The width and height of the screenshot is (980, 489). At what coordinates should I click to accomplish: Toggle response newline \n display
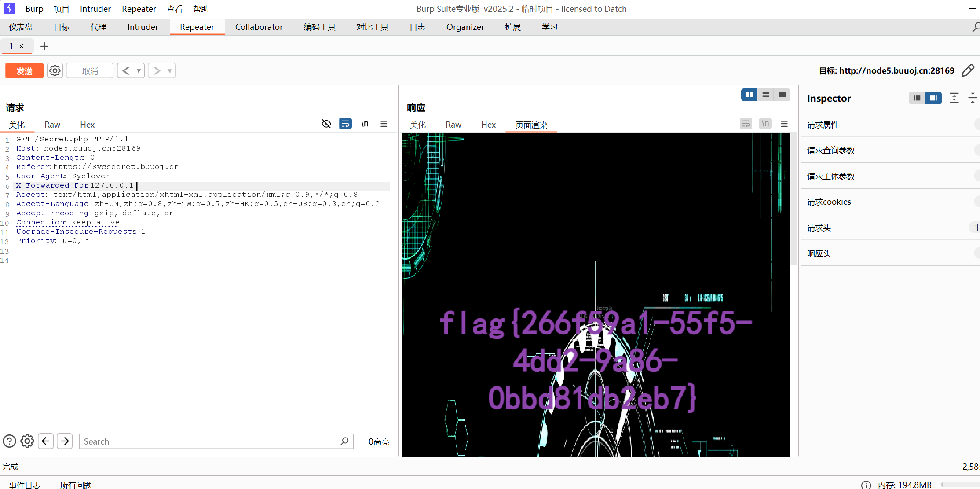tap(765, 124)
